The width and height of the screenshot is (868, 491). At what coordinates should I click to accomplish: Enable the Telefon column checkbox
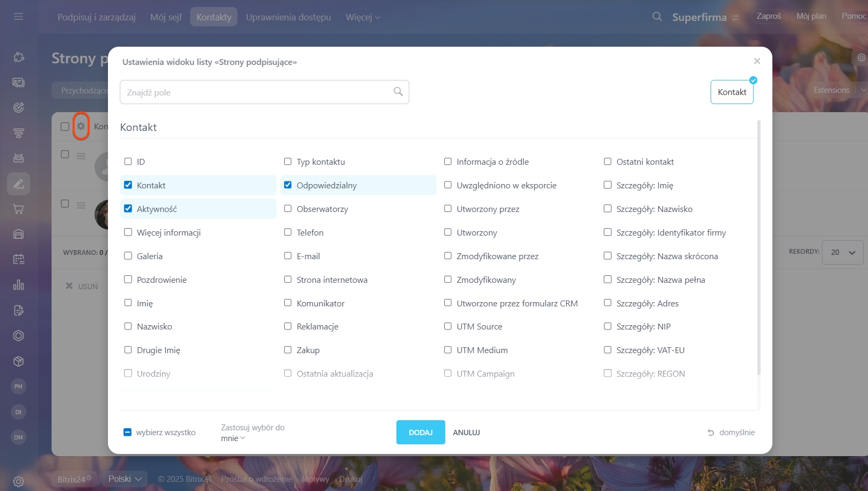click(288, 232)
